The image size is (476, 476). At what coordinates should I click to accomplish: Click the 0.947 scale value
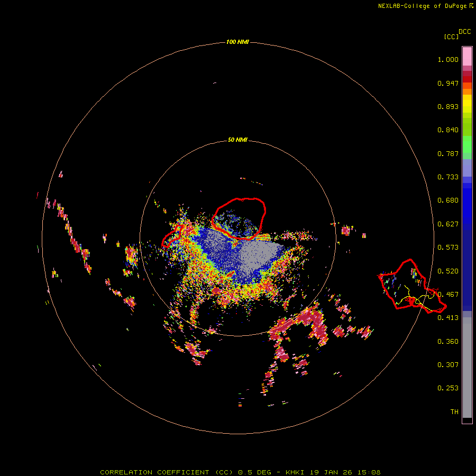click(x=448, y=83)
